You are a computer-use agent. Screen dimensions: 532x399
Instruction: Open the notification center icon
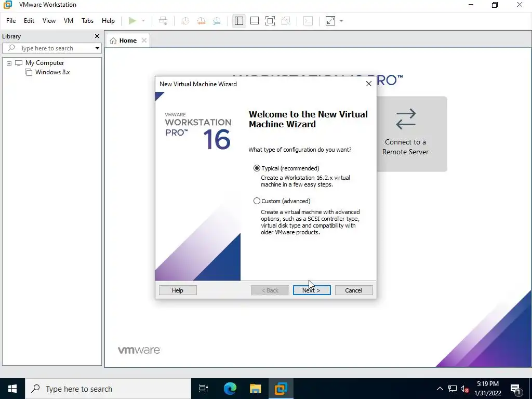[516, 389]
